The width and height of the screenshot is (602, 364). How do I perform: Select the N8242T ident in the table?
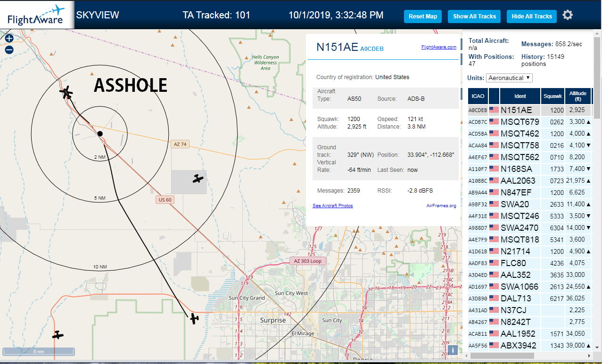pyautogui.click(x=516, y=322)
